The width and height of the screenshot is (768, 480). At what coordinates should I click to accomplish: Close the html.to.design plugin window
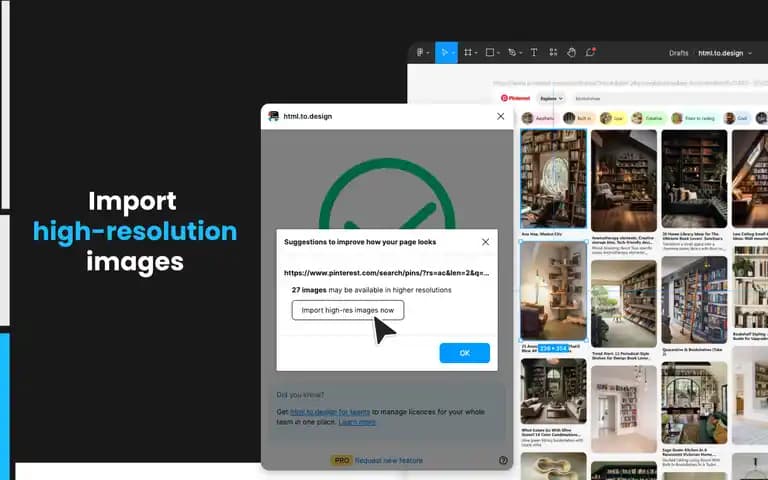point(501,116)
